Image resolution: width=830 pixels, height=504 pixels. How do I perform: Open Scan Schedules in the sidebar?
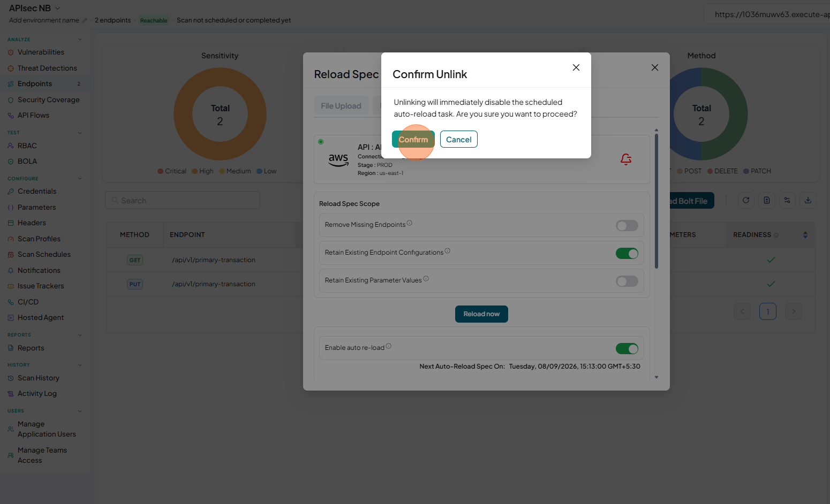[x=44, y=255]
